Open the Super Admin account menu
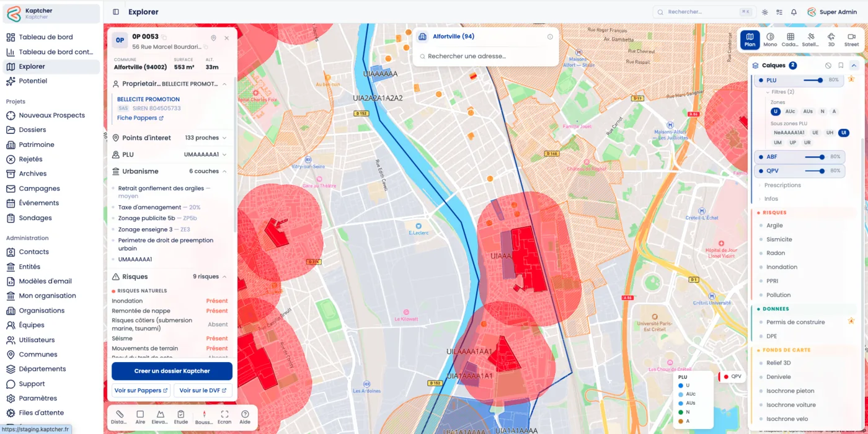The height and width of the screenshot is (434, 868). click(x=832, y=12)
